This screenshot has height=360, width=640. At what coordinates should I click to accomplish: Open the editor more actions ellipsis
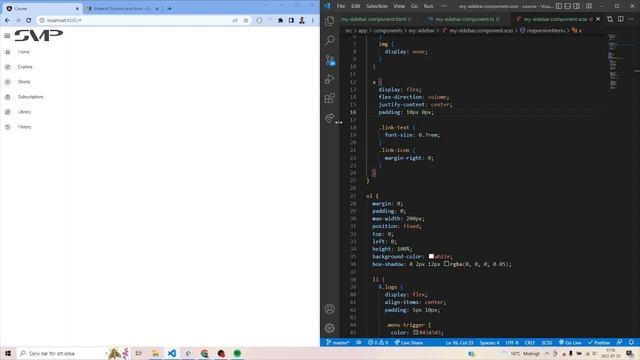pos(631,19)
